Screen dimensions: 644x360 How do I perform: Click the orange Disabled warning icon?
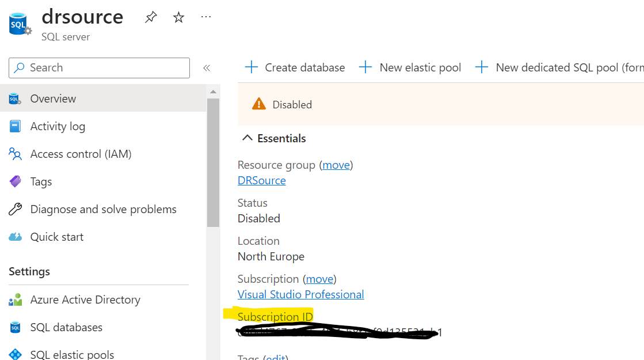[x=259, y=104]
